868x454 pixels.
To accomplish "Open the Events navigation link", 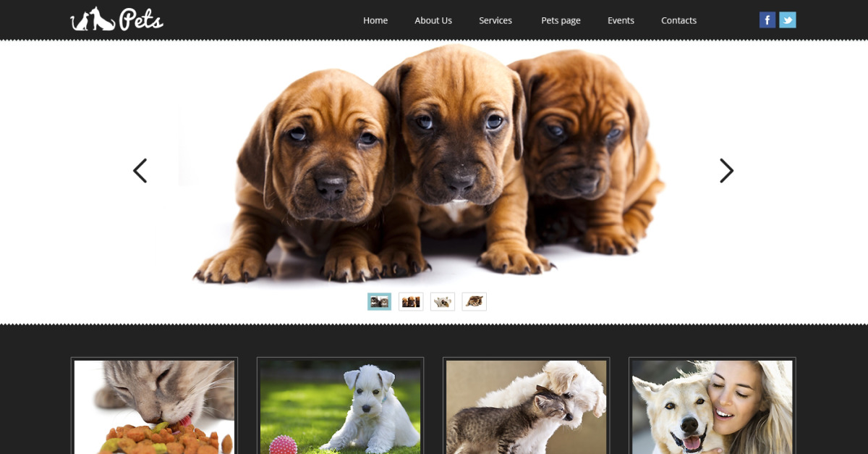I will (621, 20).
